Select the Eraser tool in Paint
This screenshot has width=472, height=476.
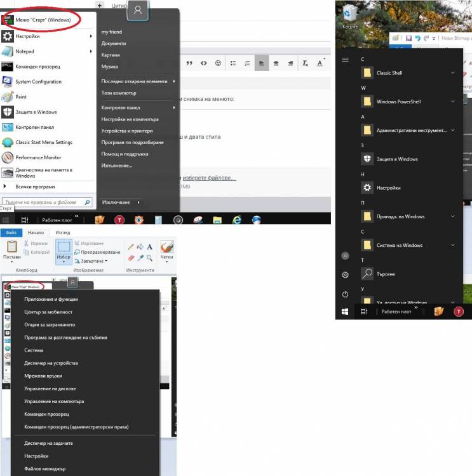tap(131, 258)
